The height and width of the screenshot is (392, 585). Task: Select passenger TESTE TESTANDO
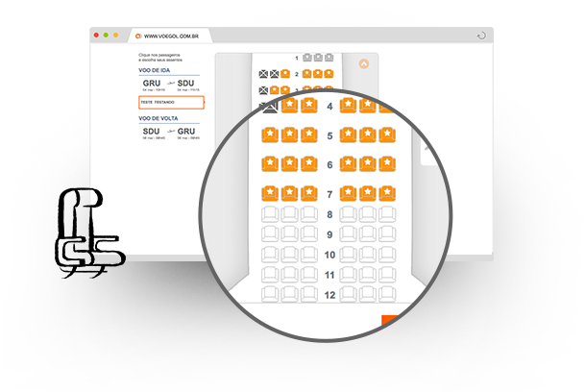click(171, 102)
